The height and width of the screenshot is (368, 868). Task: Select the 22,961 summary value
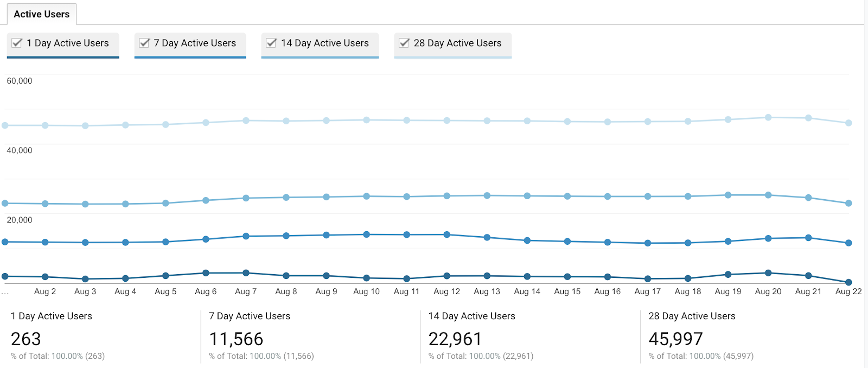tap(455, 339)
